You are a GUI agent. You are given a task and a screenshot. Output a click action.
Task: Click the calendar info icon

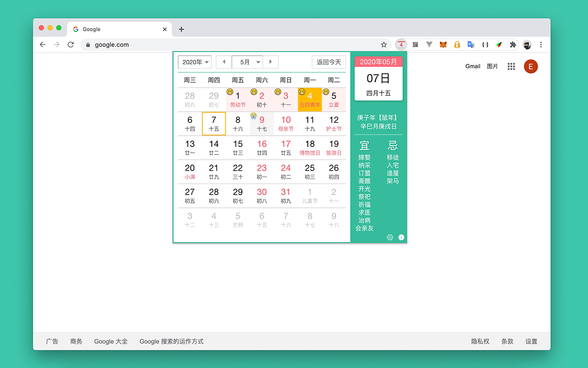tap(401, 237)
